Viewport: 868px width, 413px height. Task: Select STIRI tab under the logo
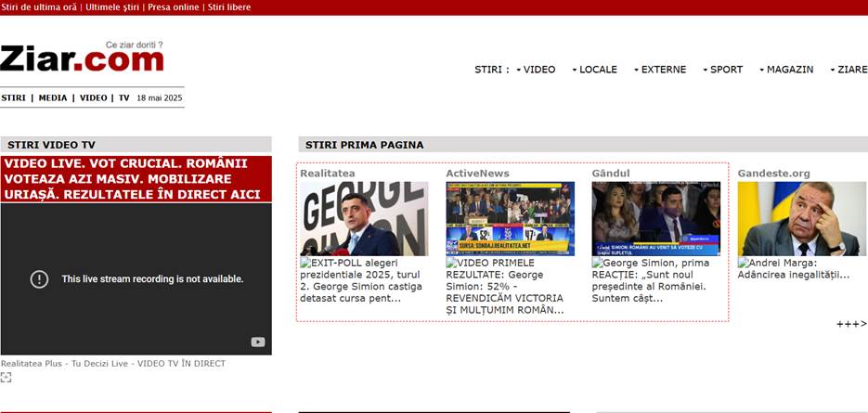[13, 98]
